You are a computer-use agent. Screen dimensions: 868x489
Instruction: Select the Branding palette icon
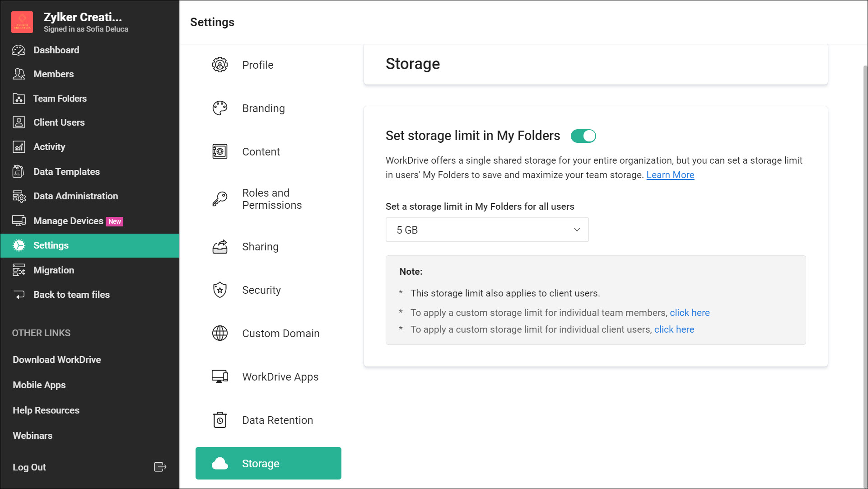[219, 108]
